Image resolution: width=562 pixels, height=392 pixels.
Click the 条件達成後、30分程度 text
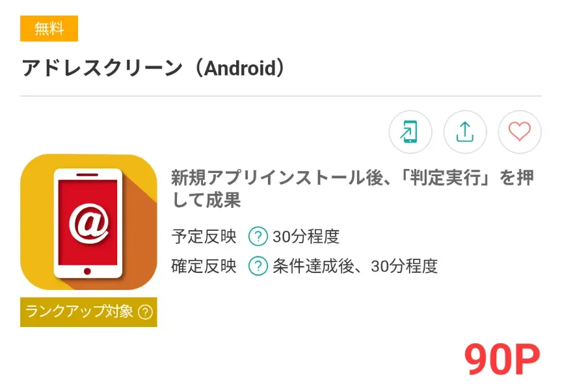pyautogui.click(x=355, y=266)
